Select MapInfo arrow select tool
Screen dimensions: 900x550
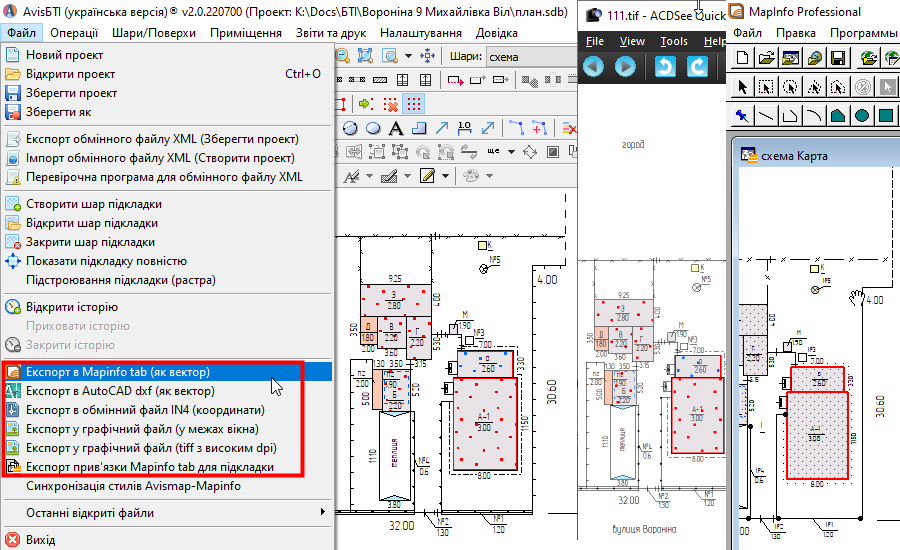pos(742,87)
